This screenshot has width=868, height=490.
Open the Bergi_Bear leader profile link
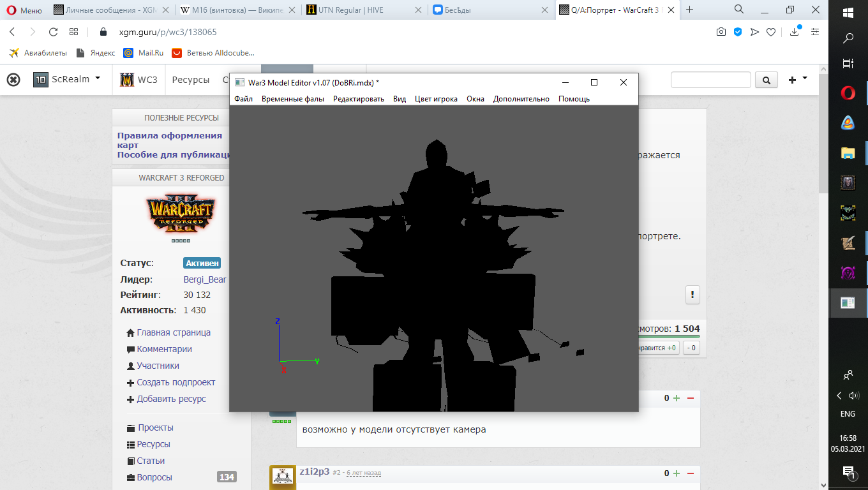click(205, 279)
